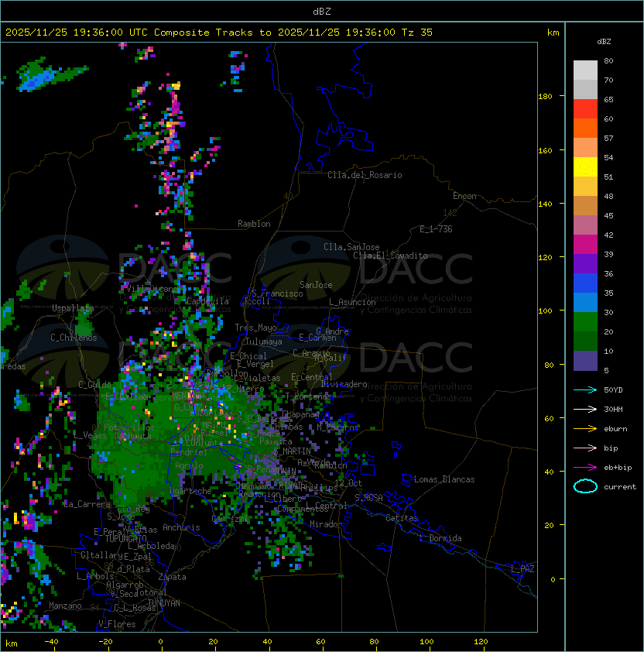Click the 'Ramblon' map label

254,224
